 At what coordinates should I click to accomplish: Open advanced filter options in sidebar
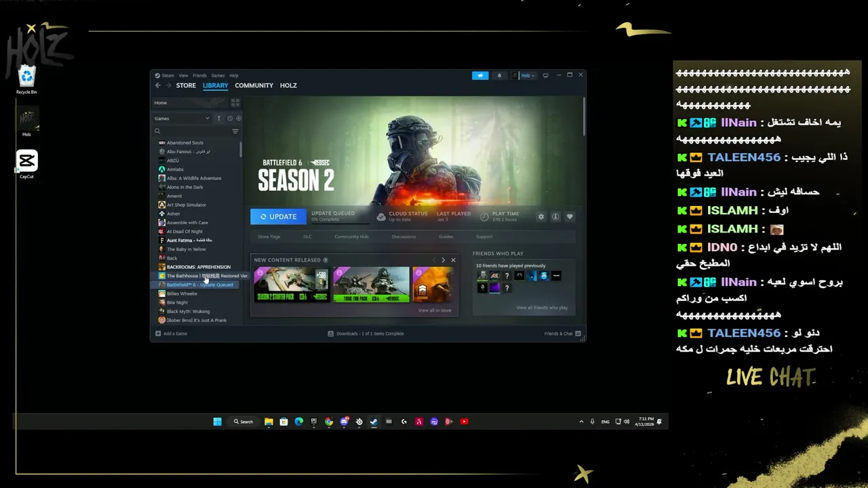tap(235, 131)
